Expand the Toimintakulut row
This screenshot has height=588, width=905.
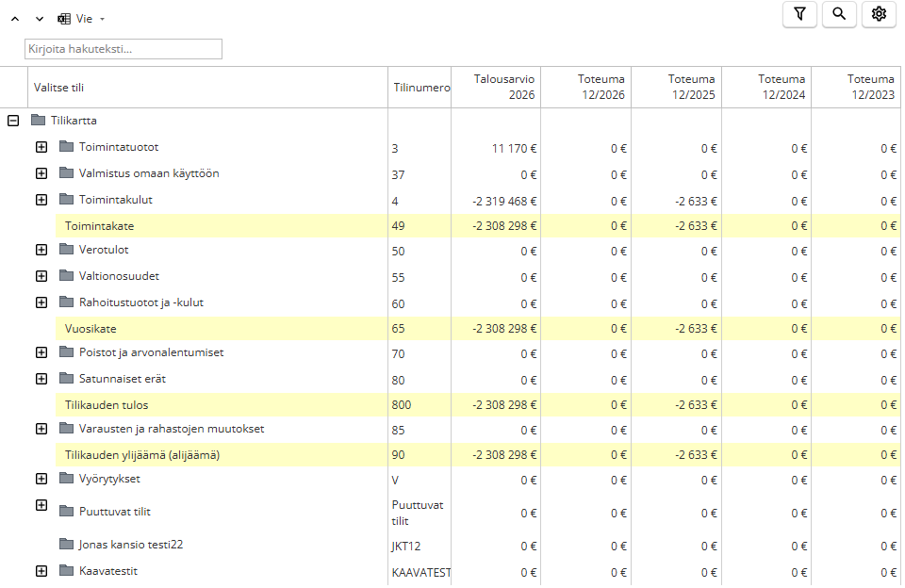[41, 200]
